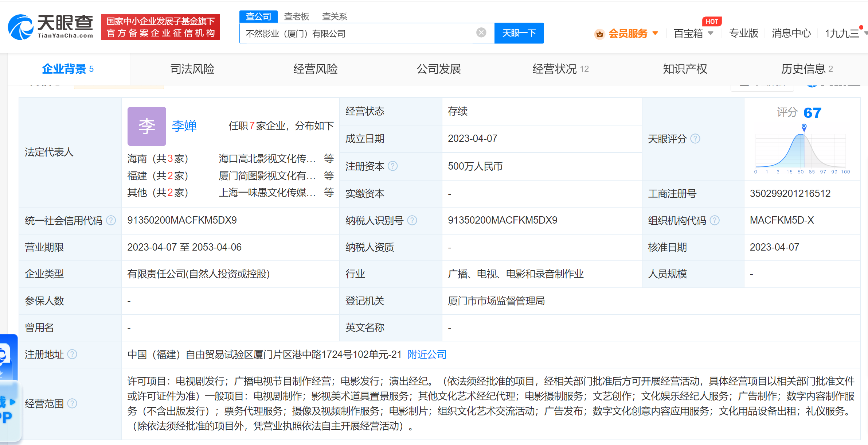Click the crown icon before 会员服务
This screenshot has width=868, height=445.
(x=599, y=34)
